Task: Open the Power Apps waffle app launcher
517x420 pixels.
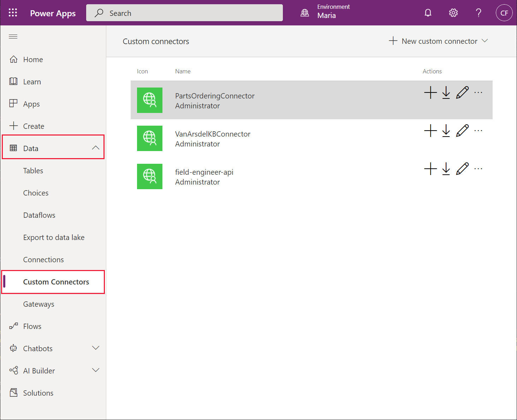Action: click(x=13, y=13)
